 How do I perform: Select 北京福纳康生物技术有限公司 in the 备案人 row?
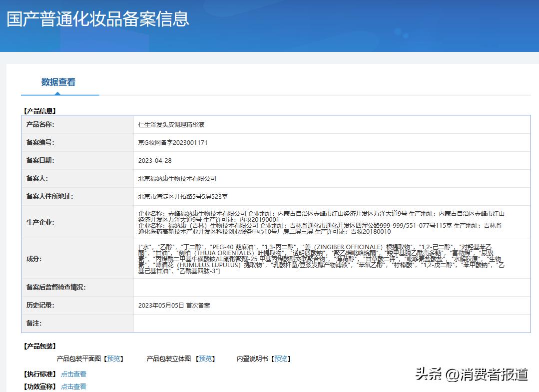[x=178, y=179]
